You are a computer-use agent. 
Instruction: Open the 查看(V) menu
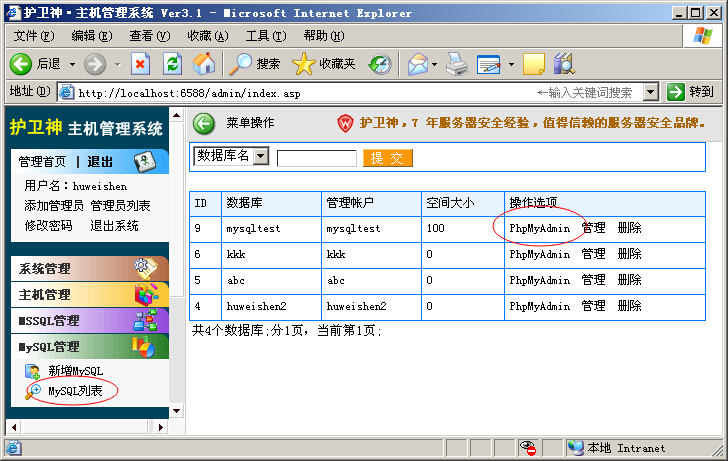pyautogui.click(x=149, y=36)
